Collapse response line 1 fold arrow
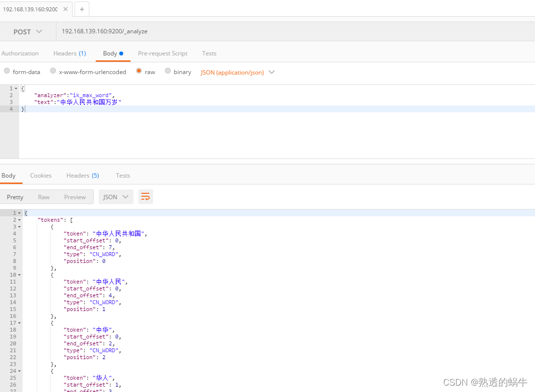Viewport: 535px width, 392px height. (19, 213)
